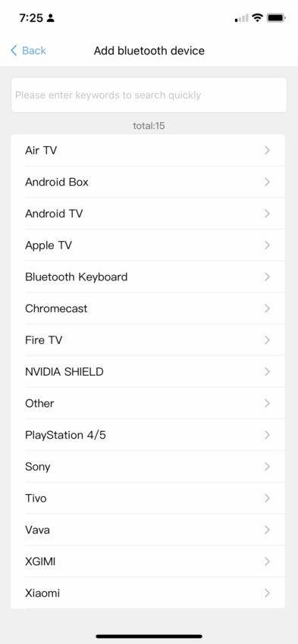Expand the Android Box entry arrow
The image size is (298, 644).
click(267, 182)
